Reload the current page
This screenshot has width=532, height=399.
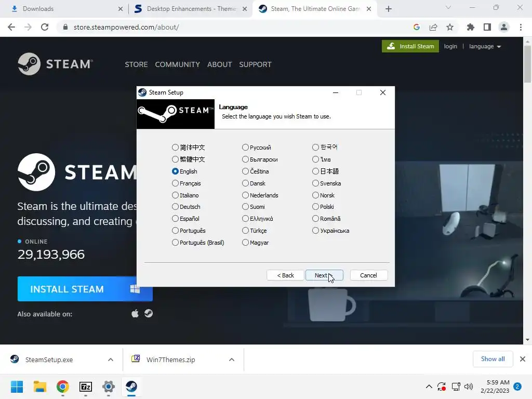point(45,27)
